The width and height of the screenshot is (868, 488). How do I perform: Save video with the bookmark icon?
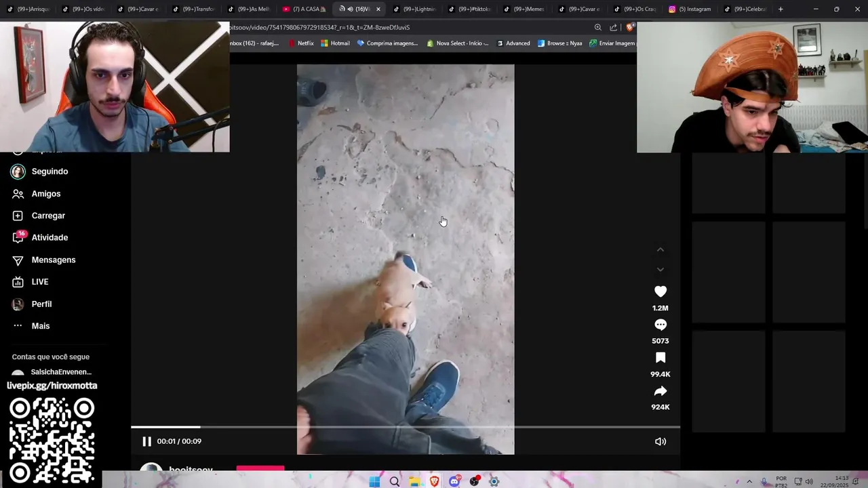[x=660, y=358]
